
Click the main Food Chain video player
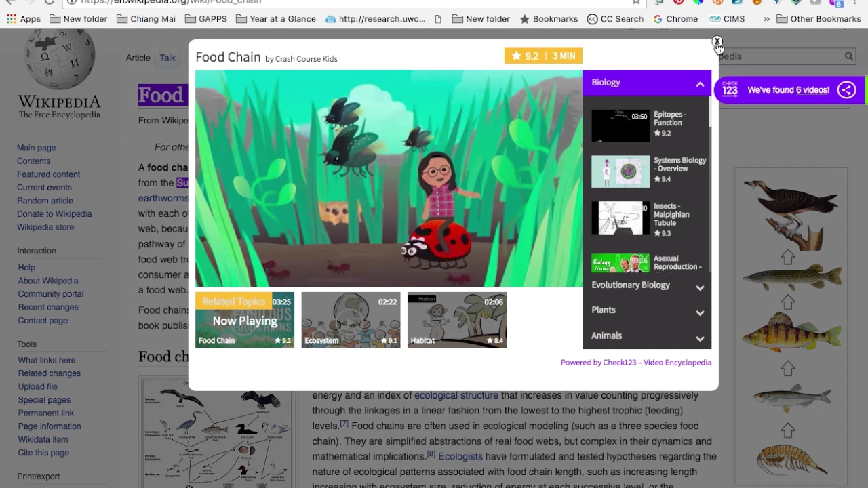pyautogui.click(x=389, y=178)
